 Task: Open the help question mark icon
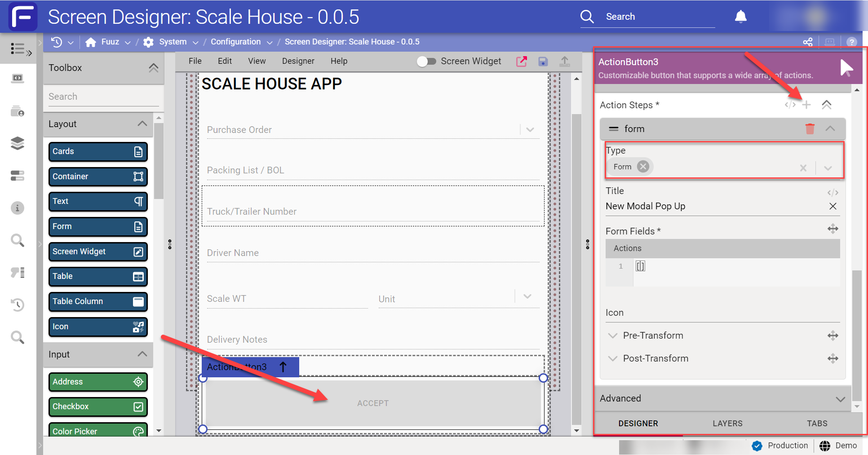(x=851, y=42)
